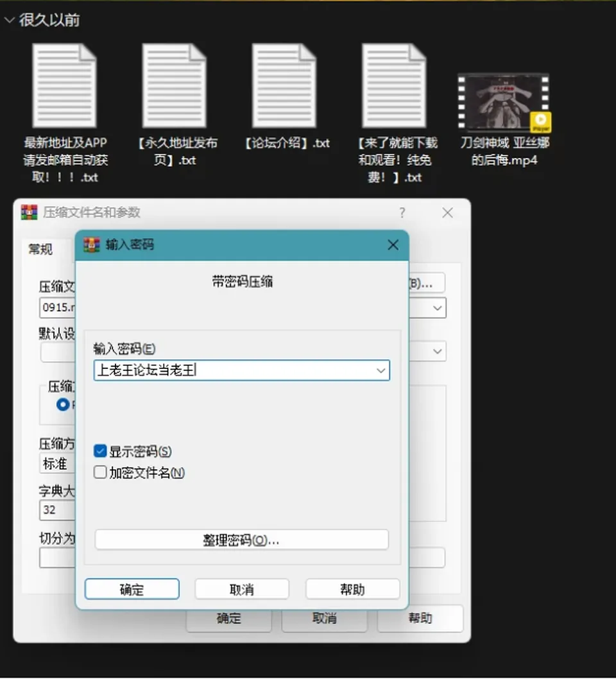The width and height of the screenshot is (616, 679).
Task: Click 帮助 in the 输入密码 dialog
Action: 353,589
